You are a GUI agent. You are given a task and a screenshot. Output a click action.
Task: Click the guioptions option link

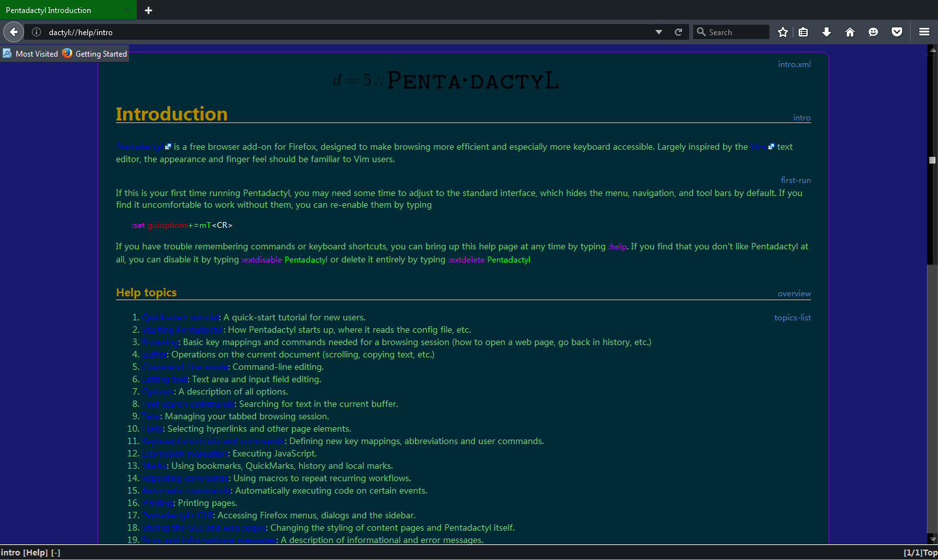click(167, 225)
